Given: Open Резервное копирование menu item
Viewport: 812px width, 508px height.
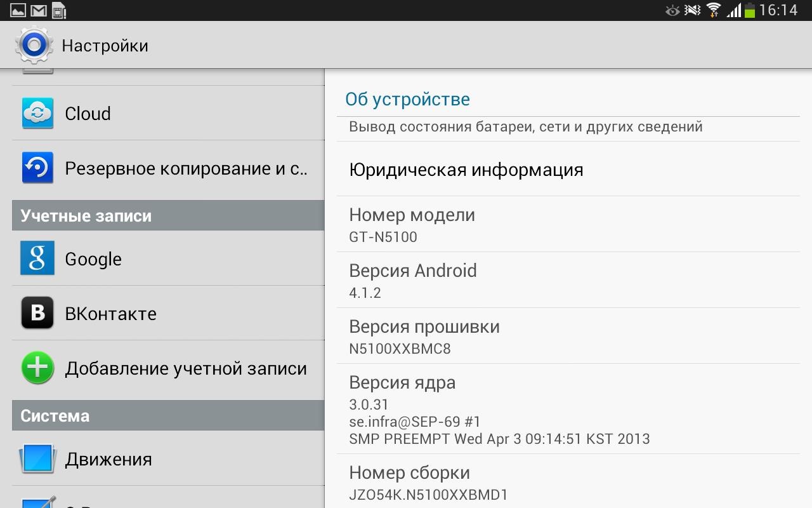Looking at the screenshot, I should tap(186, 168).
